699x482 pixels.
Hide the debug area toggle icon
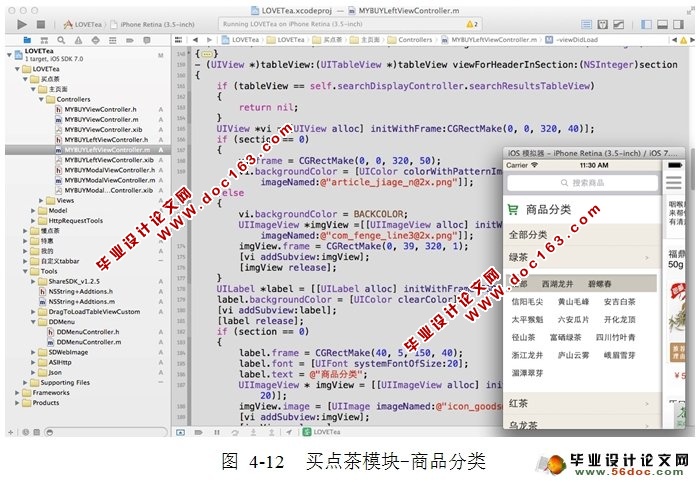(x=181, y=432)
